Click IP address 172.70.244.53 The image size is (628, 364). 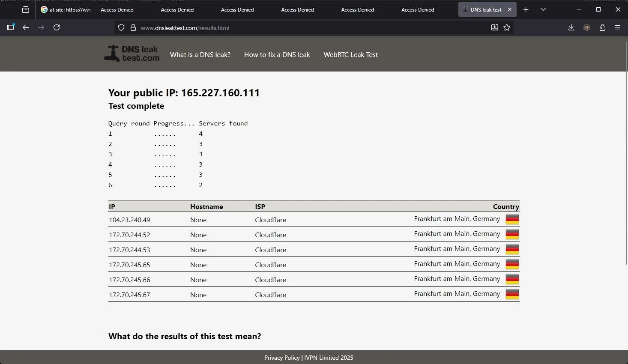(129, 250)
